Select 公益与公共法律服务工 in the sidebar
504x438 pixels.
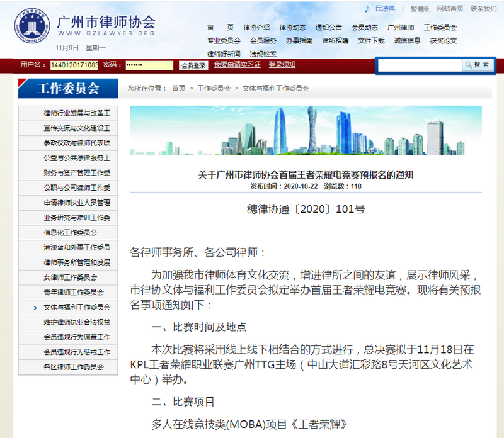(x=68, y=158)
